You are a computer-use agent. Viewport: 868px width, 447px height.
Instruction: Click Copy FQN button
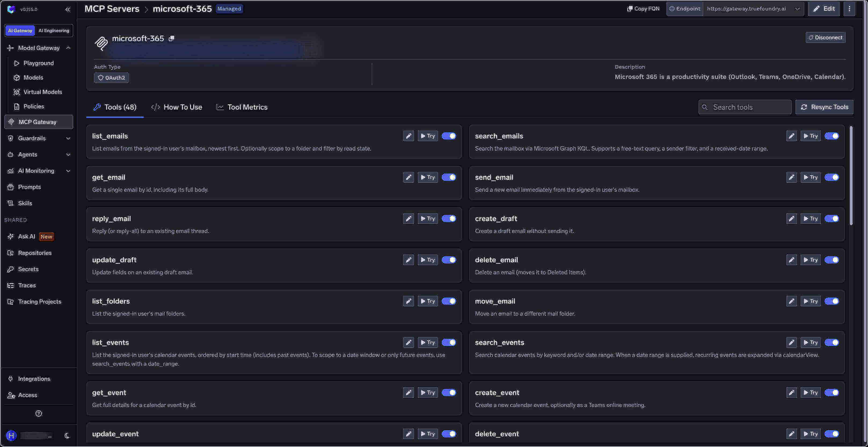coord(643,9)
